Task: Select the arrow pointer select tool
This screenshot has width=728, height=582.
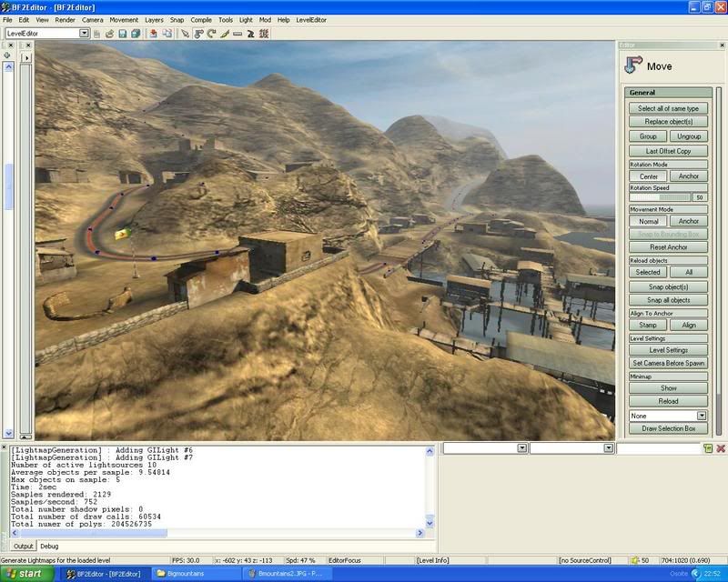Action: click(185, 34)
